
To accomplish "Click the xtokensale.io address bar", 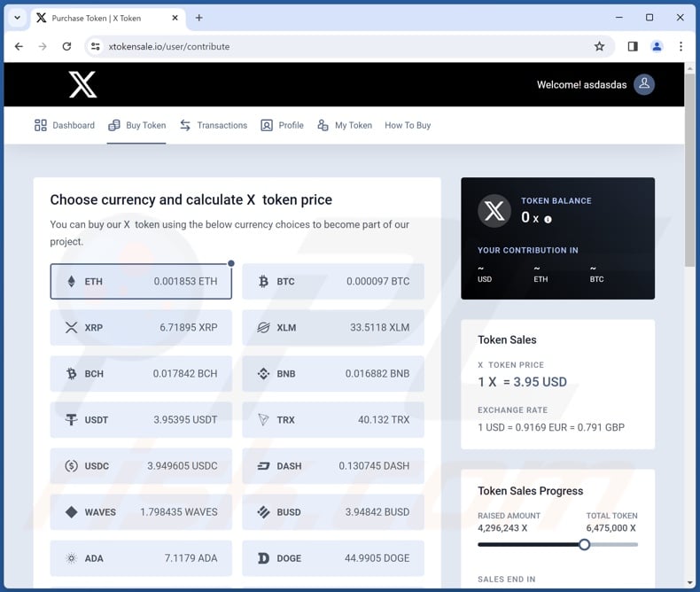I will [347, 46].
